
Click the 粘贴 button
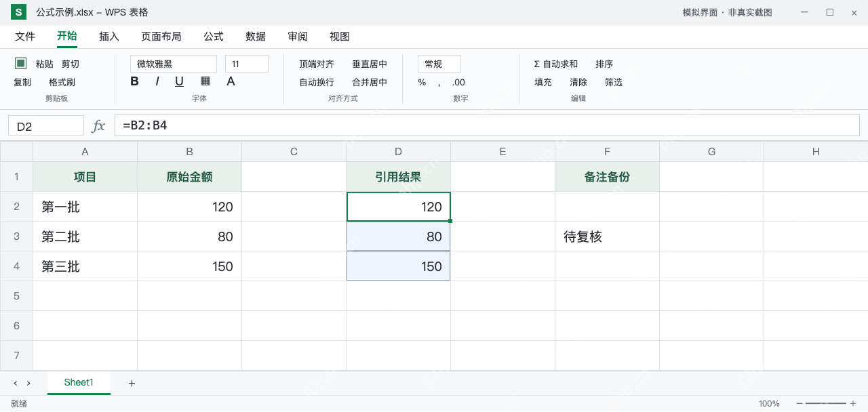[45, 64]
